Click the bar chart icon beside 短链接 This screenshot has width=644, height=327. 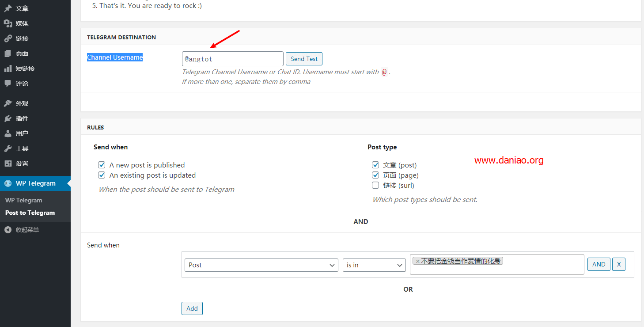(x=8, y=68)
